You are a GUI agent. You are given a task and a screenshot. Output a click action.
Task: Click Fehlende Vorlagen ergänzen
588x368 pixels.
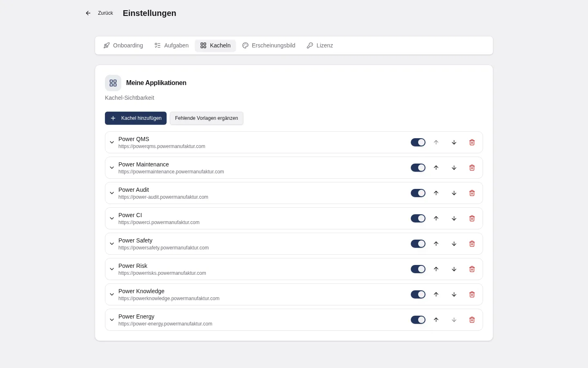point(207,118)
